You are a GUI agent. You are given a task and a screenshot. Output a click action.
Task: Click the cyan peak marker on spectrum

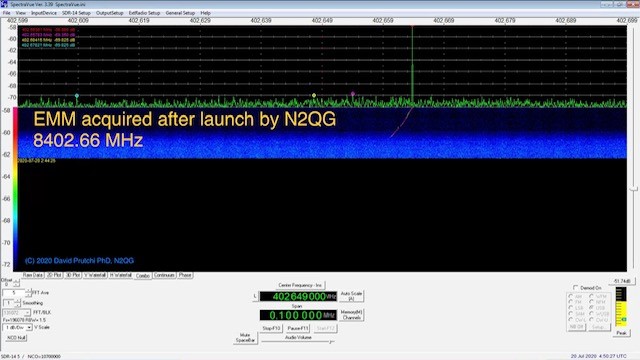[77, 96]
